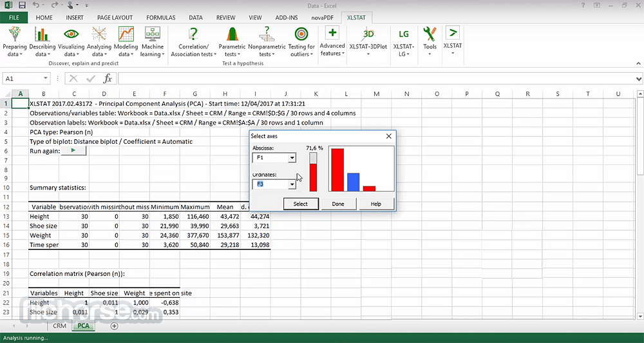Open the Describing data tool
Image resolution: width=644 pixels, height=343 pixels.
(x=43, y=41)
